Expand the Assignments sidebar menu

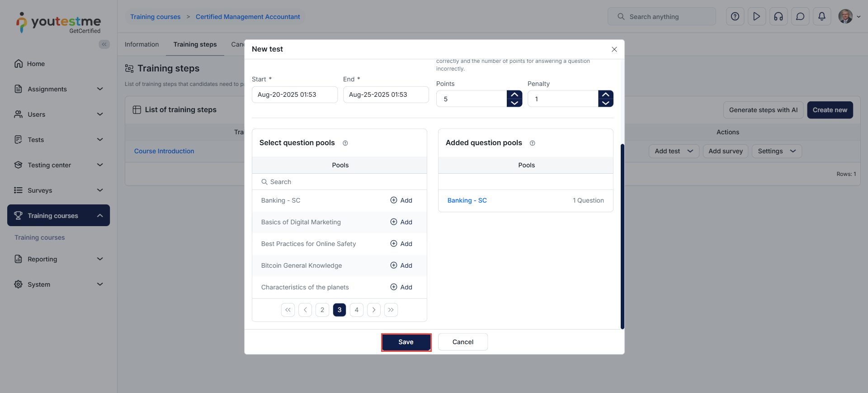pos(59,89)
